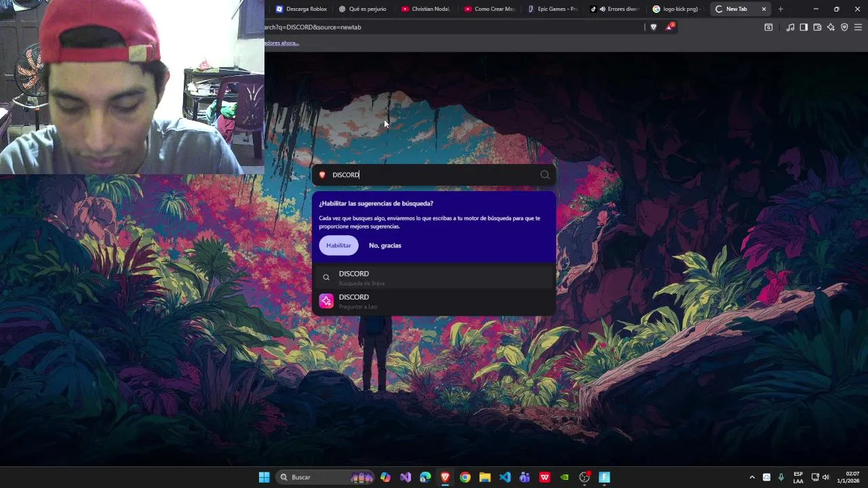868x488 pixels.
Task: Open Visual Studio purple taskbar icon
Action: click(x=406, y=477)
